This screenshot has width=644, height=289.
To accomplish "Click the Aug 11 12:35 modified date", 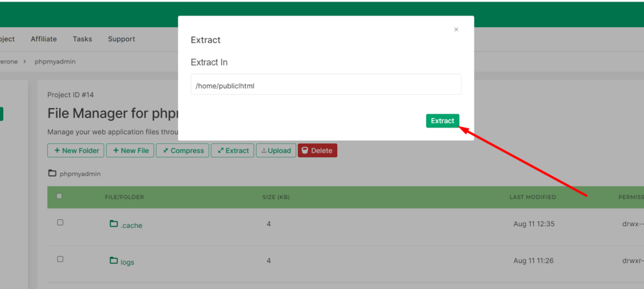I will click(x=534, y=224).
